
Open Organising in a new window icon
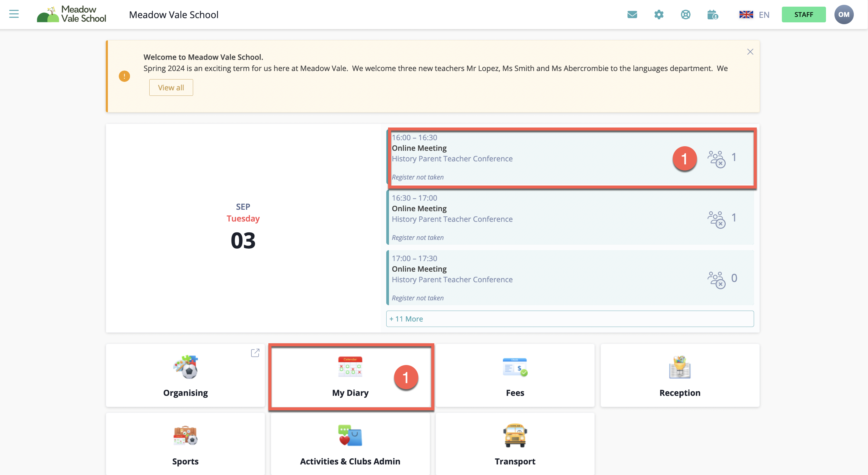point(255,353)
